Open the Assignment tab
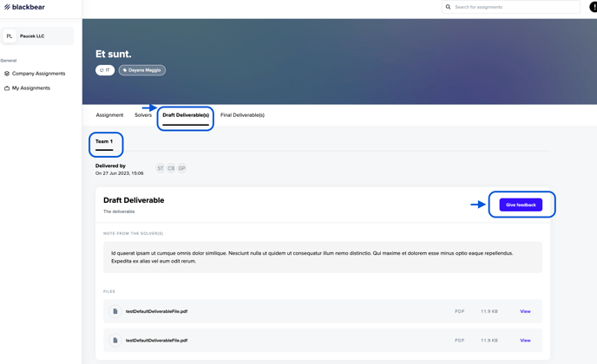Screen dimensions: 597x364 (x=109, y=115)
